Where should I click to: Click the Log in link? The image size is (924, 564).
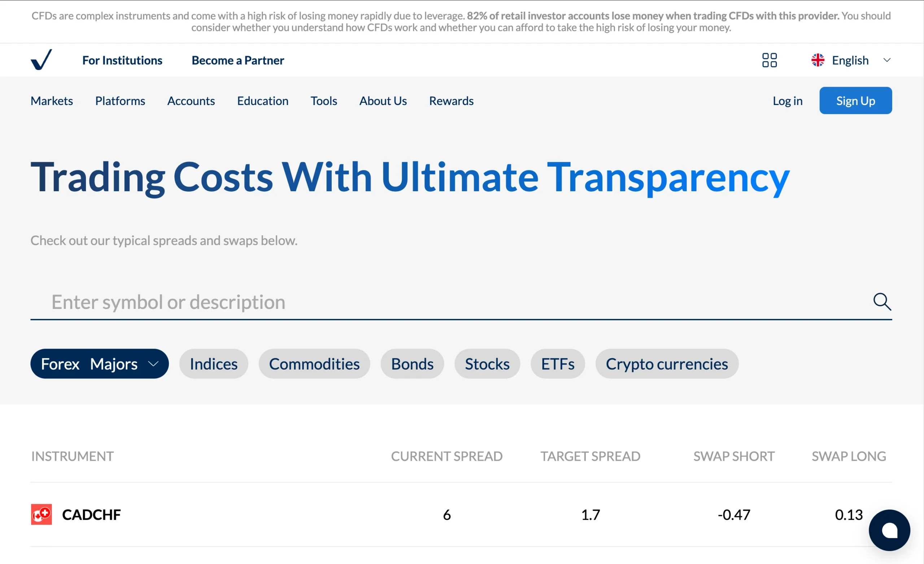pyautogui.click(x=788, y=101)
